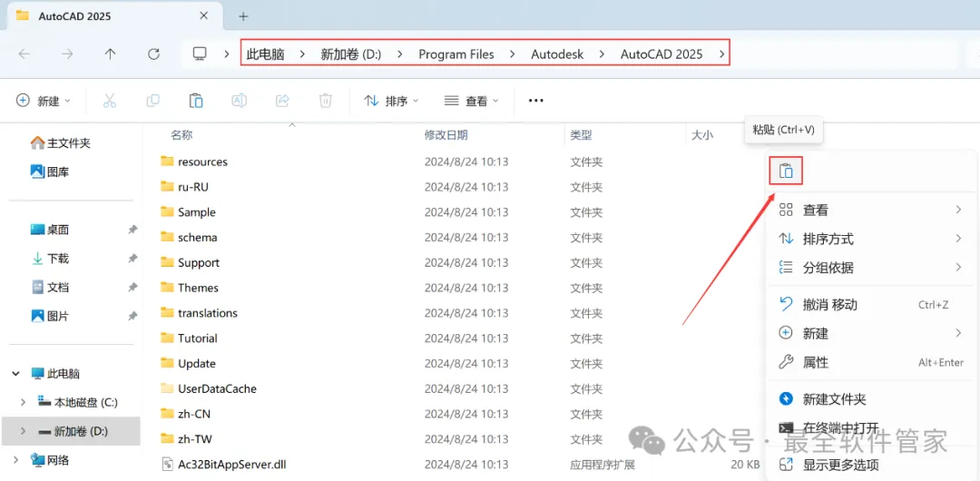Unpin 桌面 using its pin icon
This screenshot has height=481, width=980.
tap(132, 231)
